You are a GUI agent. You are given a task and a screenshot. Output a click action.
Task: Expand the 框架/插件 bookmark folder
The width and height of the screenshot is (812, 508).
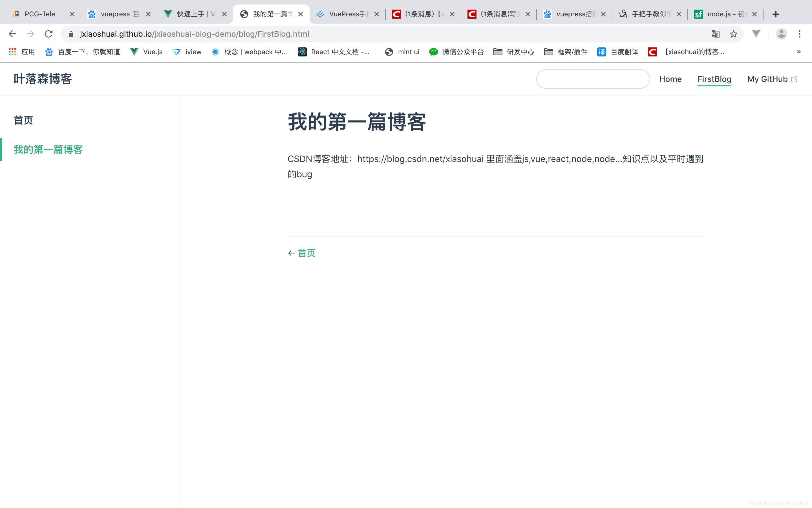566,52
